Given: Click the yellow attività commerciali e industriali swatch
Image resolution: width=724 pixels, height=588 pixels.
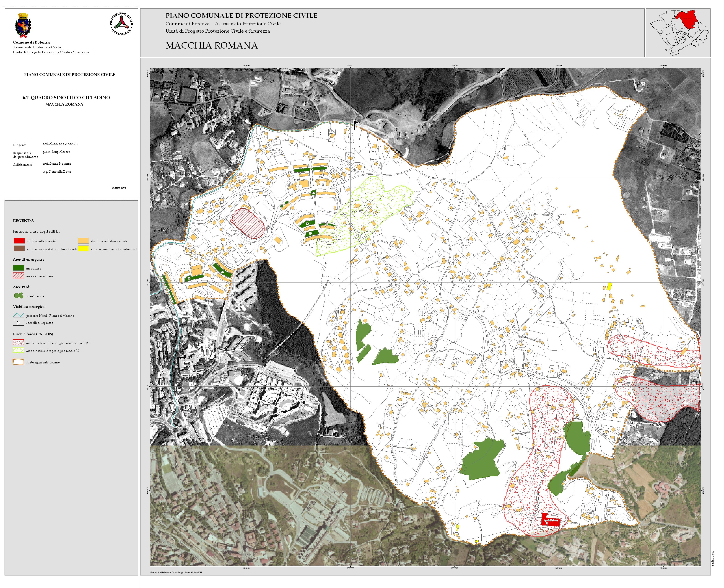Looking at the screenshot, I should [x=83, y=249].
